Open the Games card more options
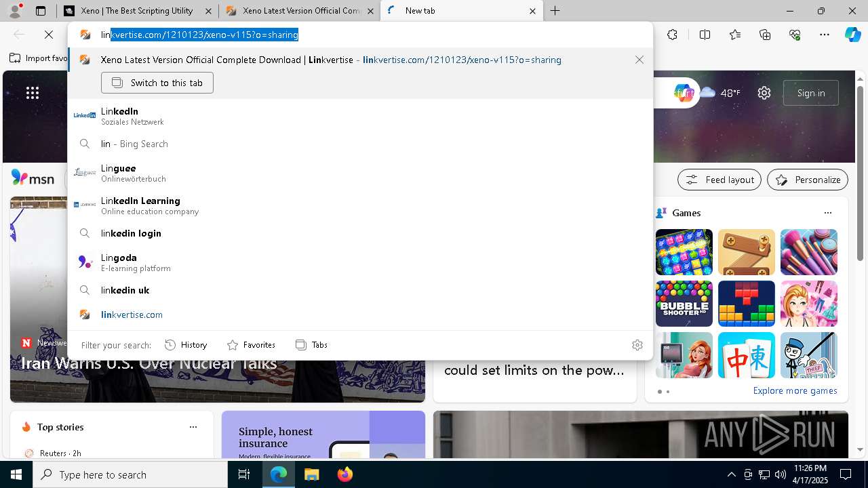 point(827,213)
